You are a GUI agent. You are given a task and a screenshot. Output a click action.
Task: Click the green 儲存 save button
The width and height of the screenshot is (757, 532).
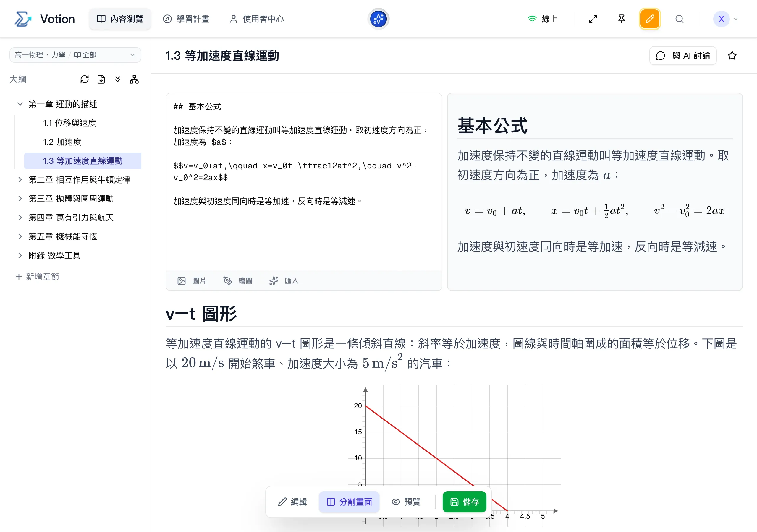464,502
